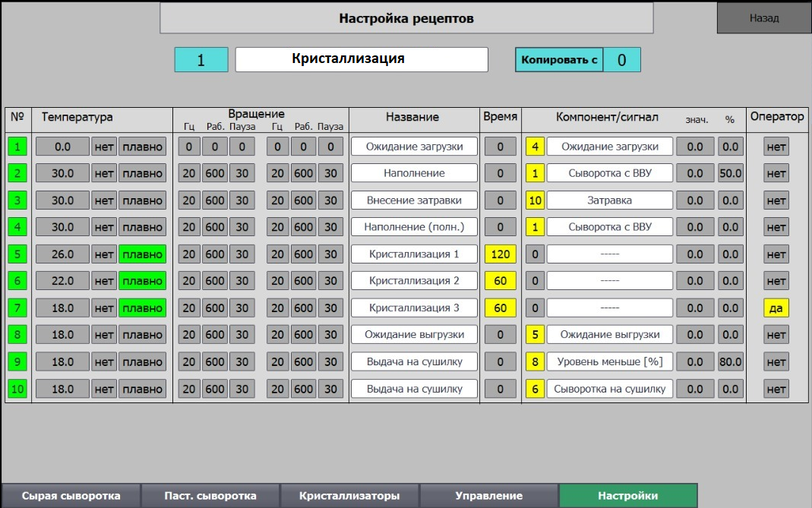Toggle operator 'да' for step 7
Viewport: 812px width, 508px height.
point(776,308)
